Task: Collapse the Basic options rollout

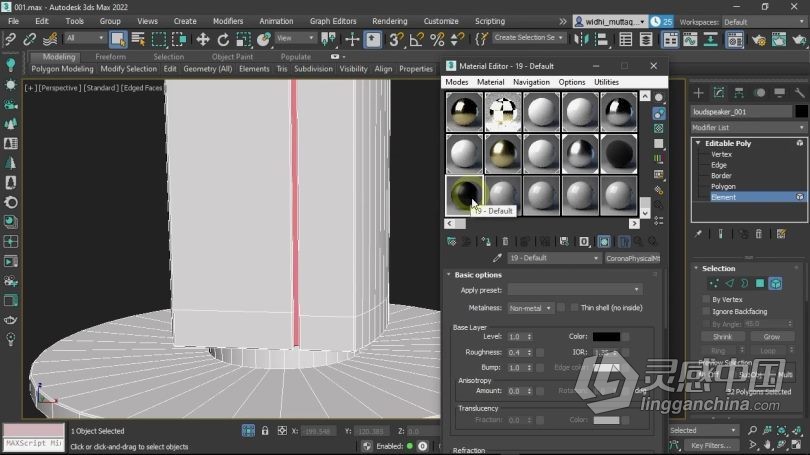Action: pyautogui.click(x=448, y=275)
